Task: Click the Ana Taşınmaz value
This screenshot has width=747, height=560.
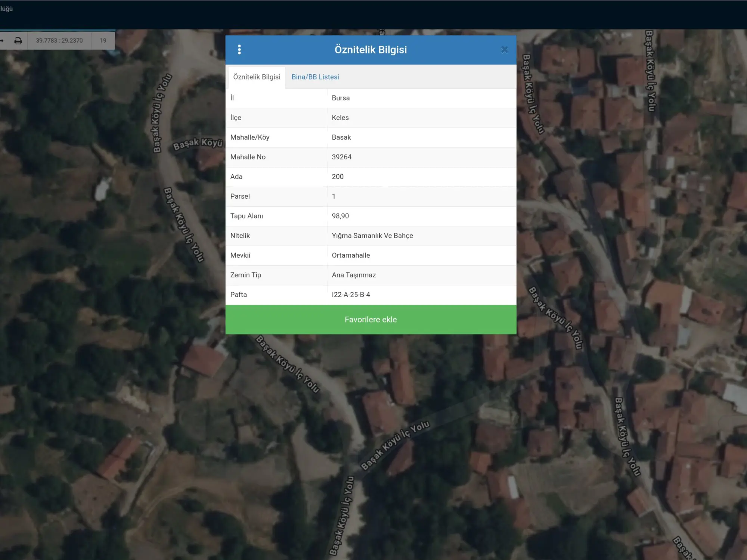Action: [354, 275]
